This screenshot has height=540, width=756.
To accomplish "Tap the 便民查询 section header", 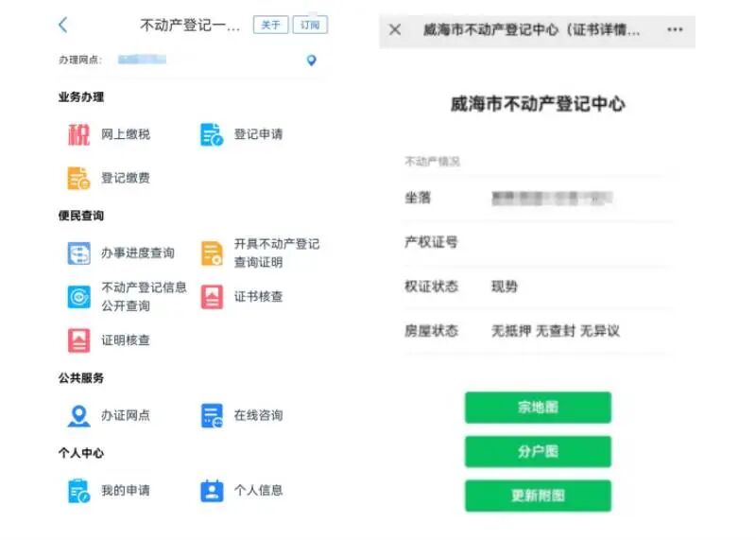I will [x=81, y=216].
